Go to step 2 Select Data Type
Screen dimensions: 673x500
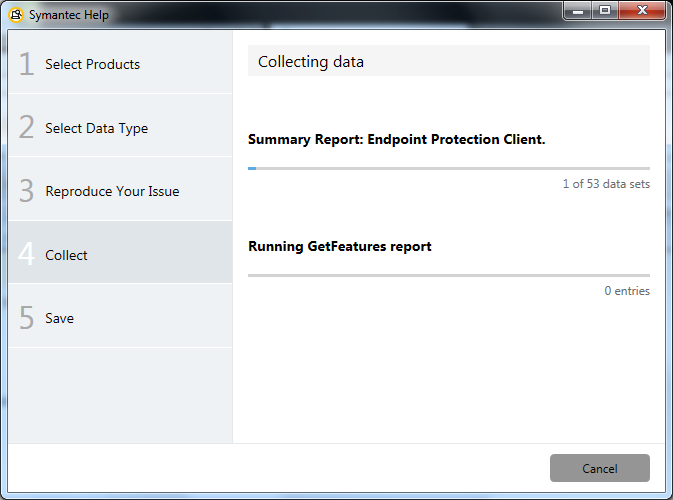121,126
